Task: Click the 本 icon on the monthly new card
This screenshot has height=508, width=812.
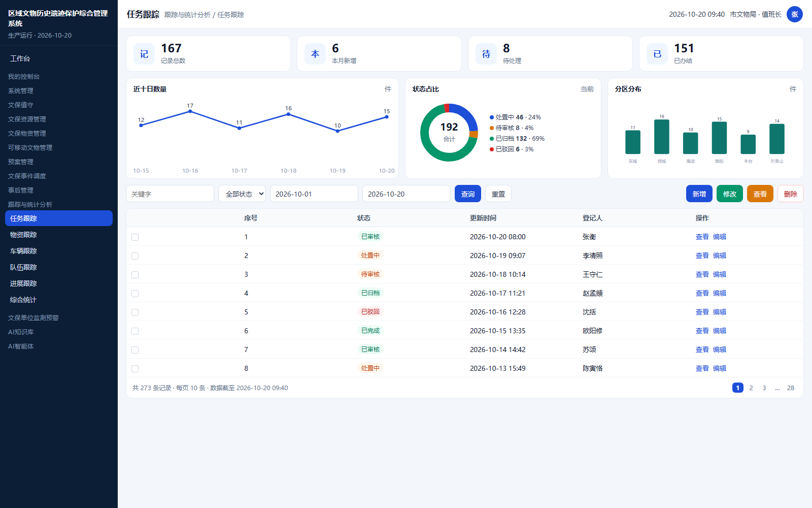Action: point(315,54)
